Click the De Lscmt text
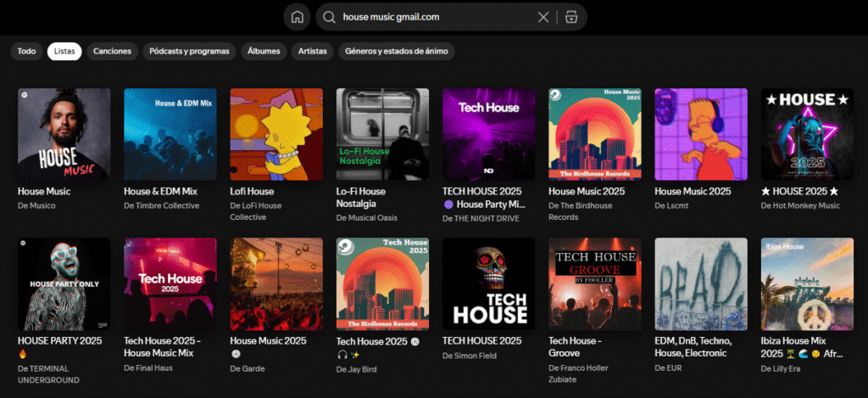 (672, 205)
